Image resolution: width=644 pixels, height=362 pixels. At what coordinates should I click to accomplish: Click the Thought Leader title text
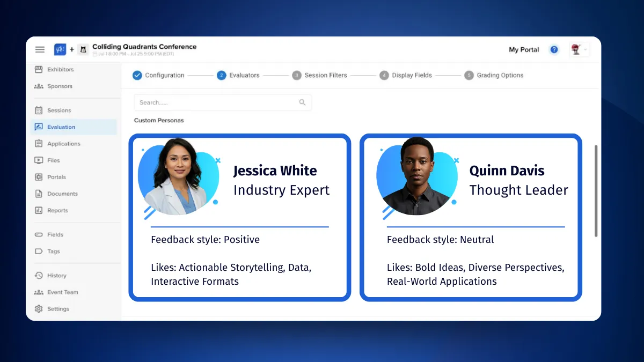pos(518,190)
